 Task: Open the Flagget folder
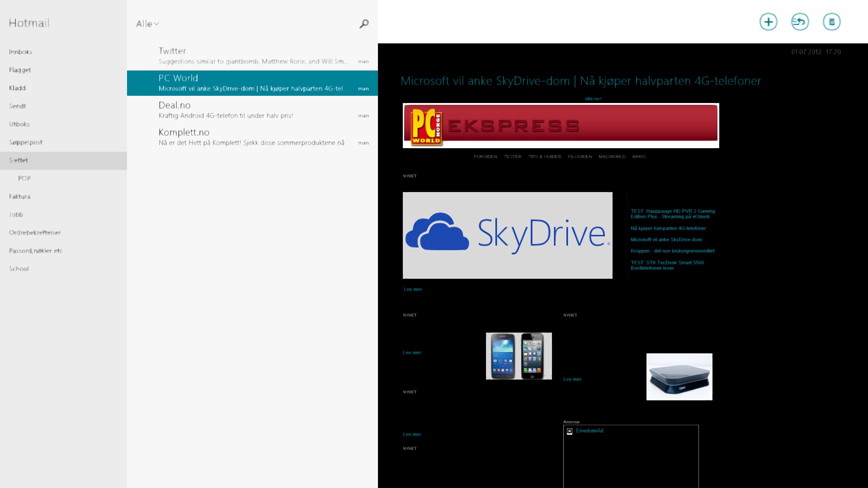(x=63, y=70)
